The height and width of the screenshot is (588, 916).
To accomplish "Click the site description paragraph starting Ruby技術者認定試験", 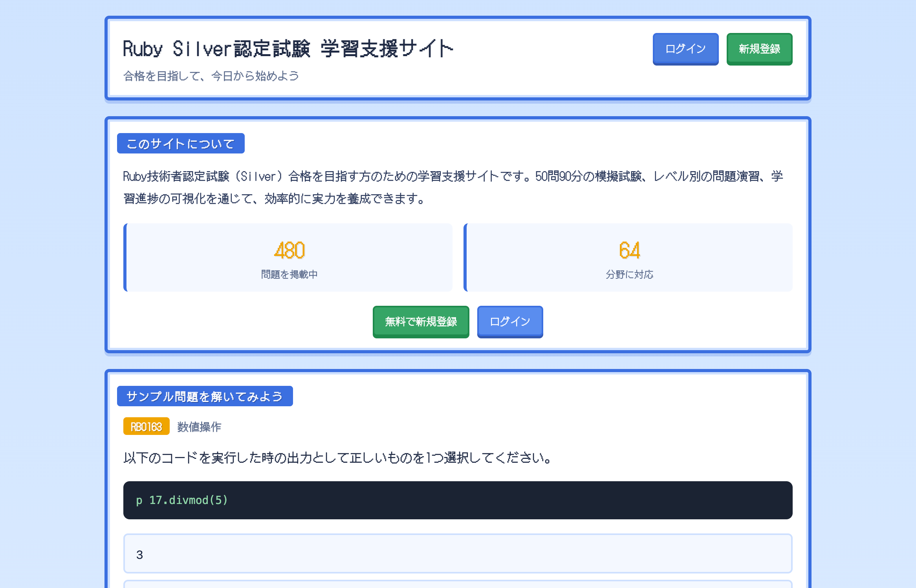I will click(453, 188).
